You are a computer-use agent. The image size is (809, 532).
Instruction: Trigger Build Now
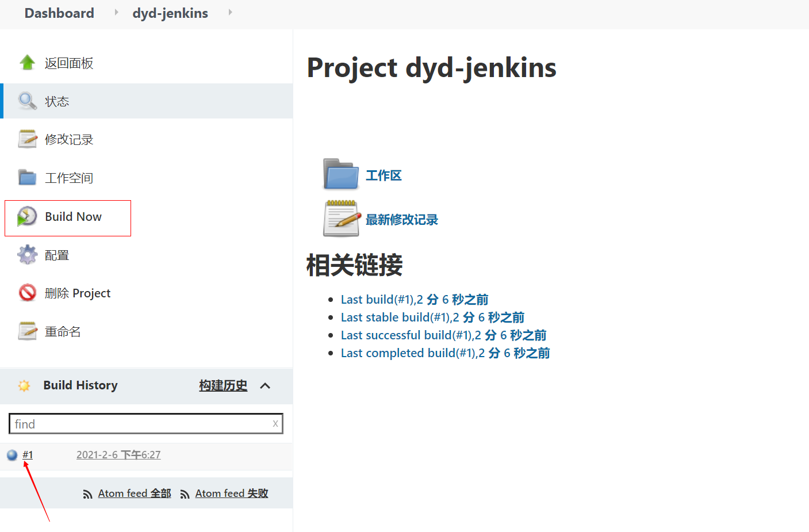[x=73, y=217]
